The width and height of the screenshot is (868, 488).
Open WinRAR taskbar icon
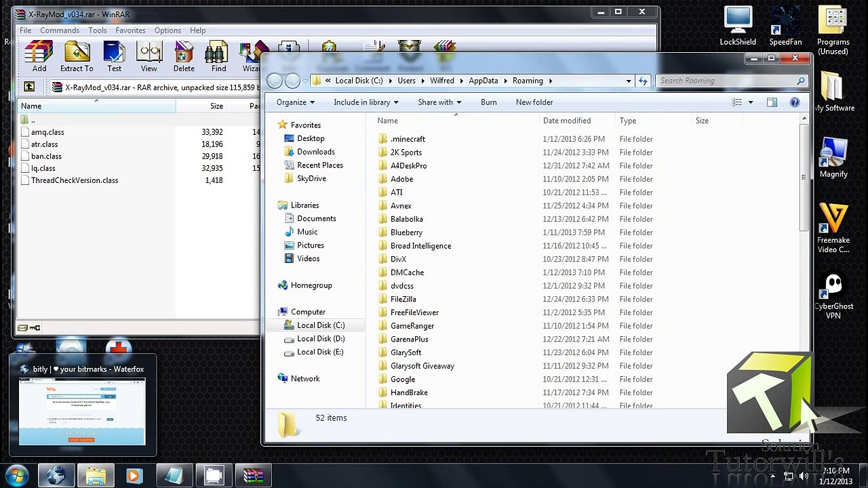pos(254,476)
